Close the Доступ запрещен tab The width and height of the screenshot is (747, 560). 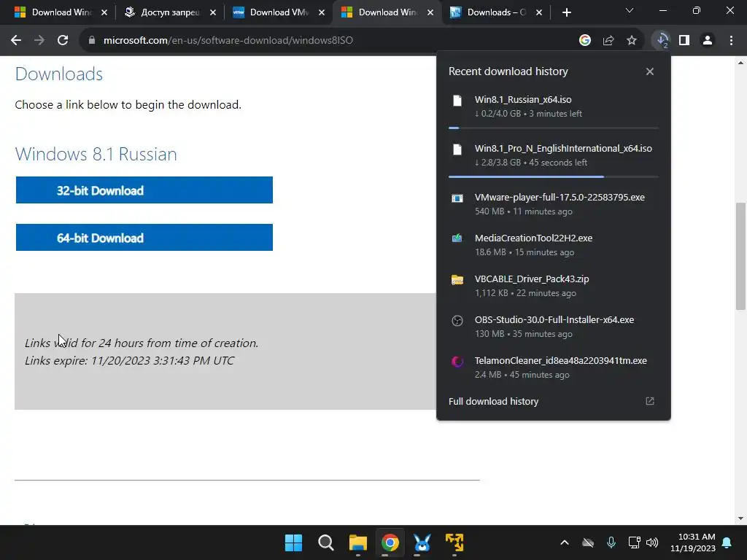pyautogui.click(x=213, y=12)
